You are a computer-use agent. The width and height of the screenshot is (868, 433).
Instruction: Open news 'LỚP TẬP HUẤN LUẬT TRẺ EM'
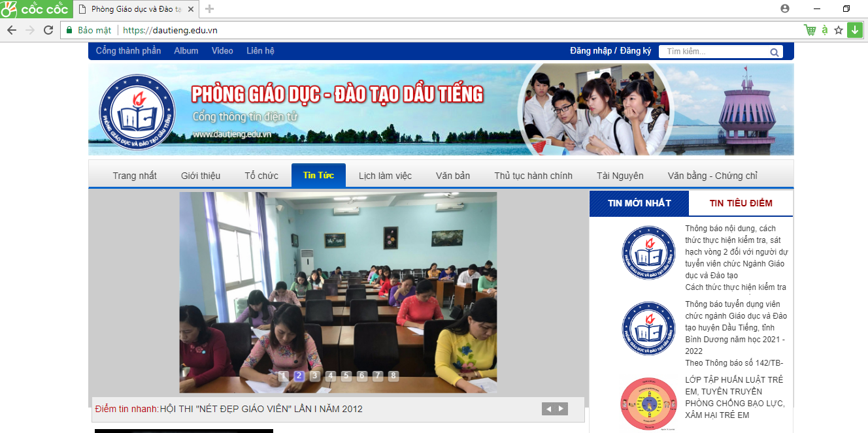[x=735, y=397]
